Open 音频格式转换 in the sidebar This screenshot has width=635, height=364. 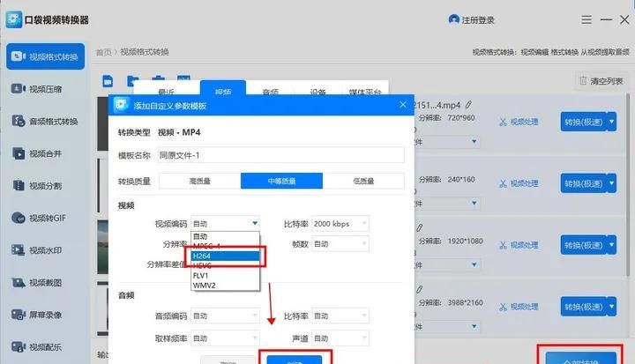coord(45,121)
